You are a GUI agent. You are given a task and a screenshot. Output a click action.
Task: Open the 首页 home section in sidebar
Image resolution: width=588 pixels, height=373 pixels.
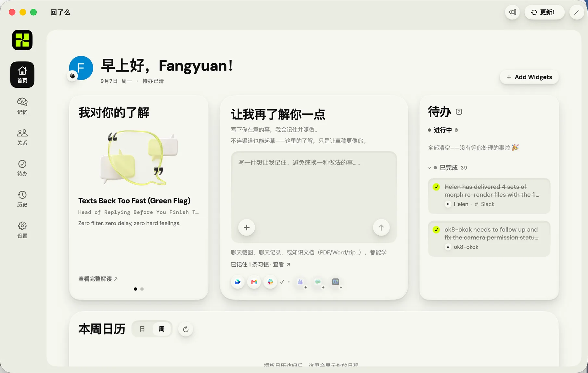pos(22,75)
